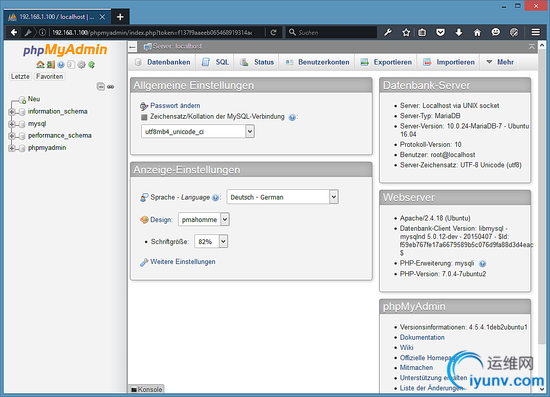Viewport: 550px width, 397px height.
Task: Switch to the SQL tab
Action: pyautogui.click(x=215, y=62)
